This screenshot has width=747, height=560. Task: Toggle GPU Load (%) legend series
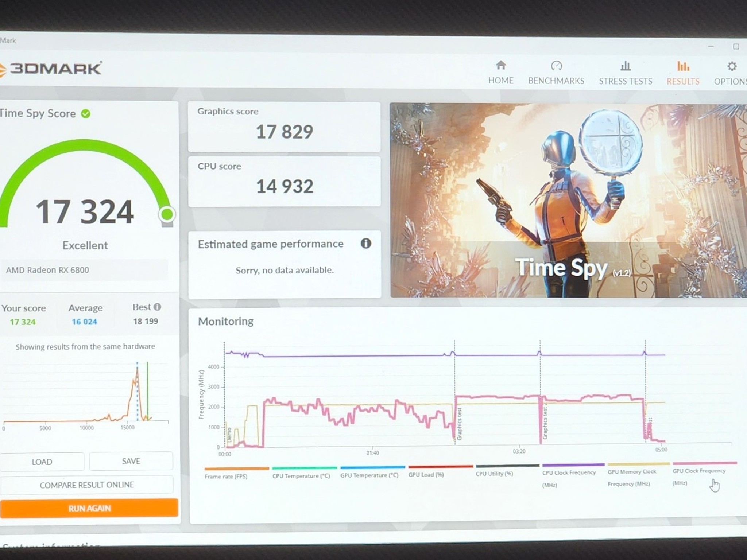426,475
